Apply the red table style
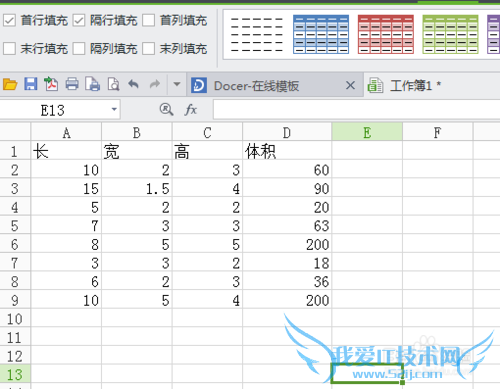 386,34
